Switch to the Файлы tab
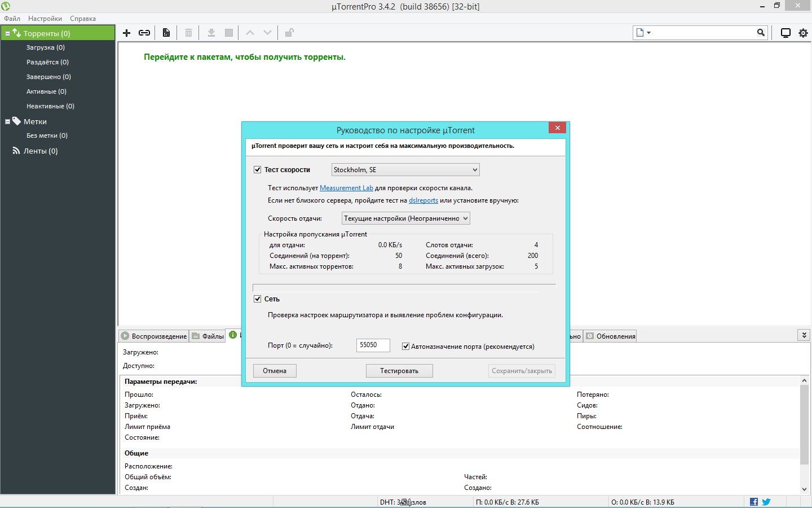The width and height of the screenshot is (812, 508). pyautogui.click(x=208, y=336)
